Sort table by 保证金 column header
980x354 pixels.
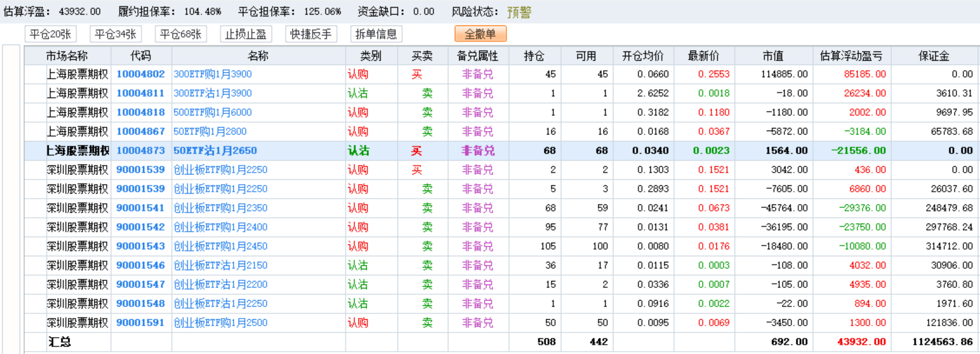(x=934, y=56)
